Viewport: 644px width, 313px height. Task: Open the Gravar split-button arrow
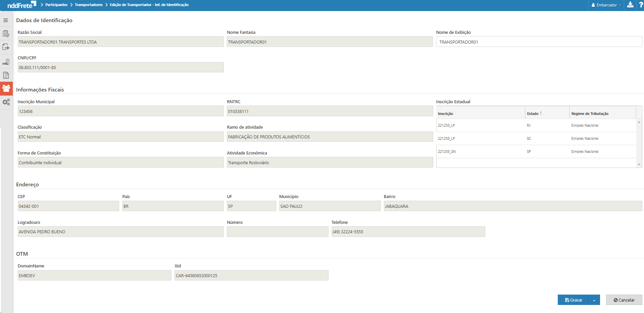tap(594, 300)
